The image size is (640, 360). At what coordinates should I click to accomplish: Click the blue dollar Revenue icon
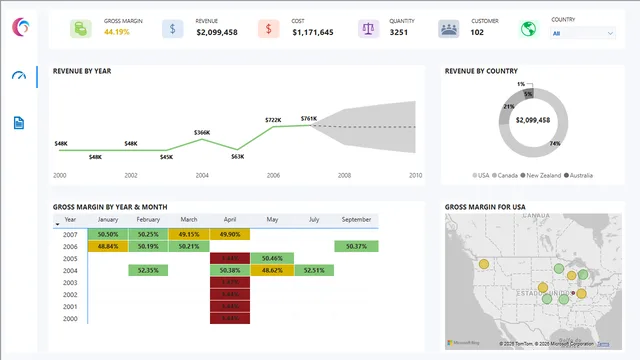tap(173, 29)
